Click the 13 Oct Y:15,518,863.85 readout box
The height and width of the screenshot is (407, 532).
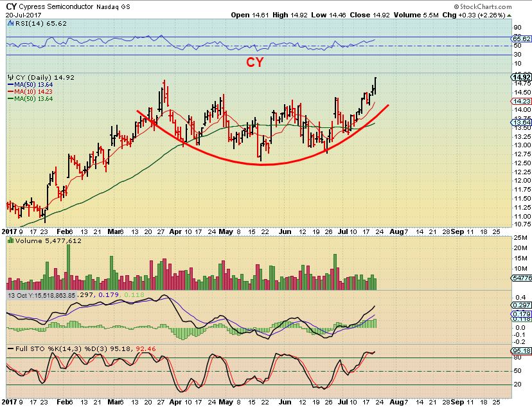42,295
